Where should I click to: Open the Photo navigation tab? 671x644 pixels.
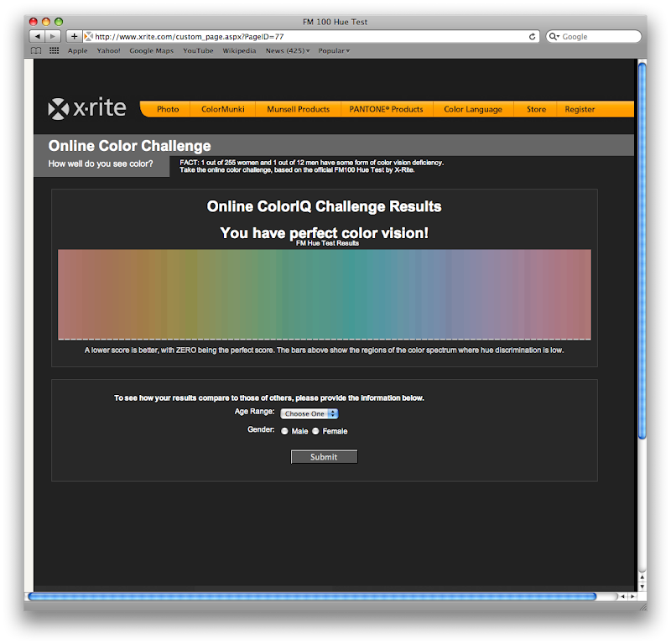(x=168, y=109)
